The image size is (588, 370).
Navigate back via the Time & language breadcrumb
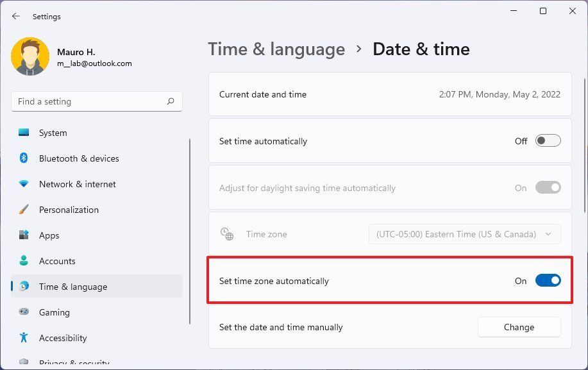coord(276,49)
